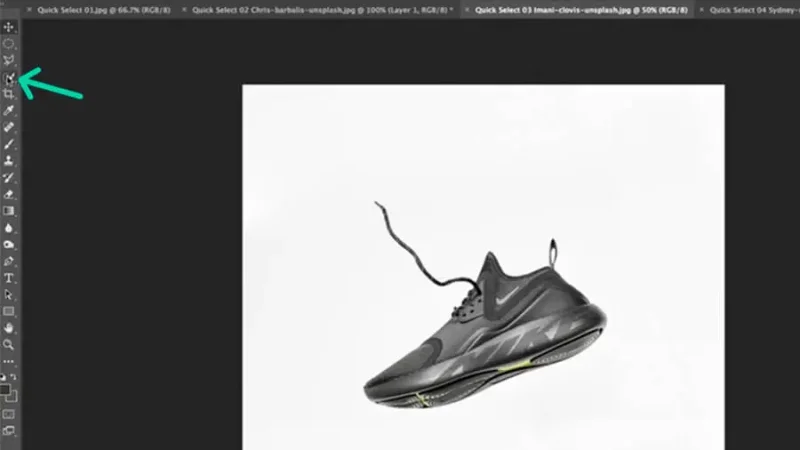Select the Quick Selection tool
800x450 pixels.
click(8, 78)
